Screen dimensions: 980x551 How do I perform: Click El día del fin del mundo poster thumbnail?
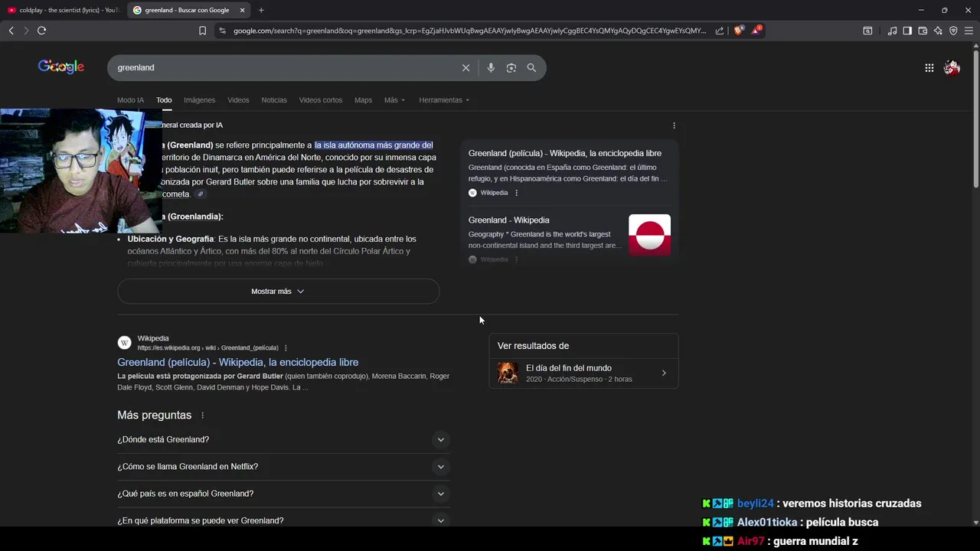(x=508, y=373)
